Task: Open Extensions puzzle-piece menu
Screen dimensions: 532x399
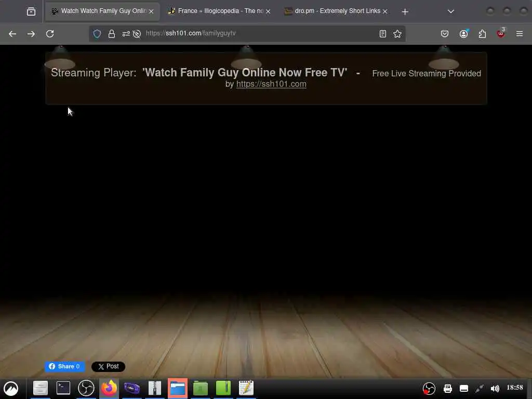Action: [482, 34]
